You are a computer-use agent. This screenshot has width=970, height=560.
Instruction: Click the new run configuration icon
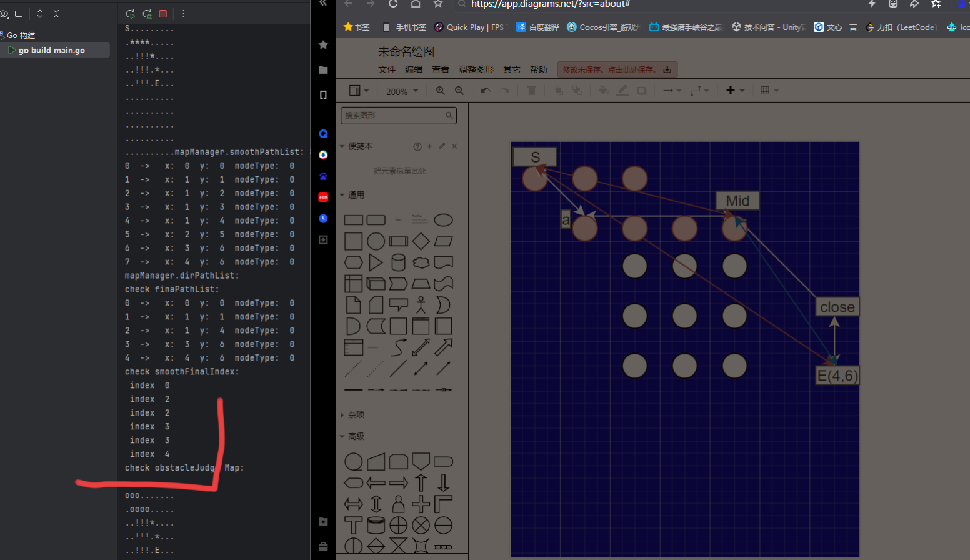point(19,13)
